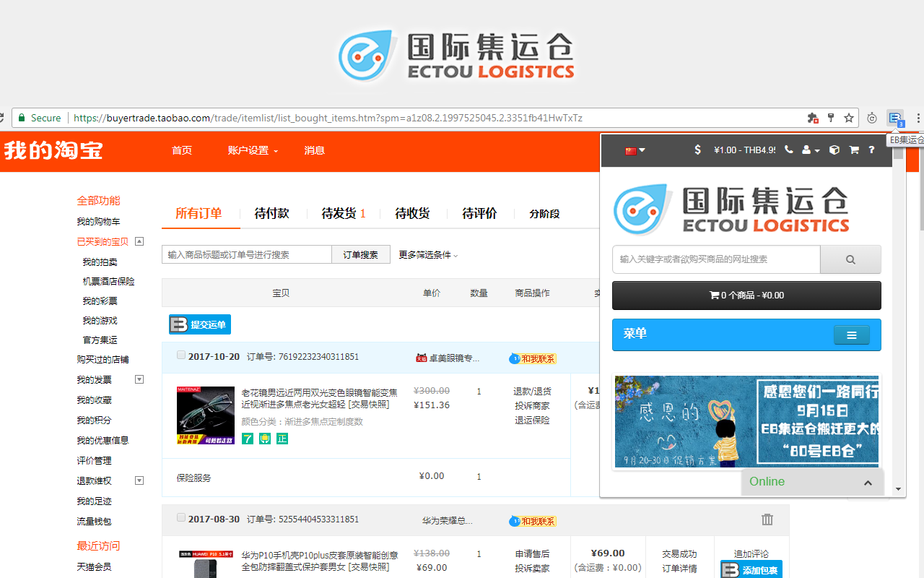924x578 pixels.
Task: Click the popup product search input
Action: [x=716, y=259]
